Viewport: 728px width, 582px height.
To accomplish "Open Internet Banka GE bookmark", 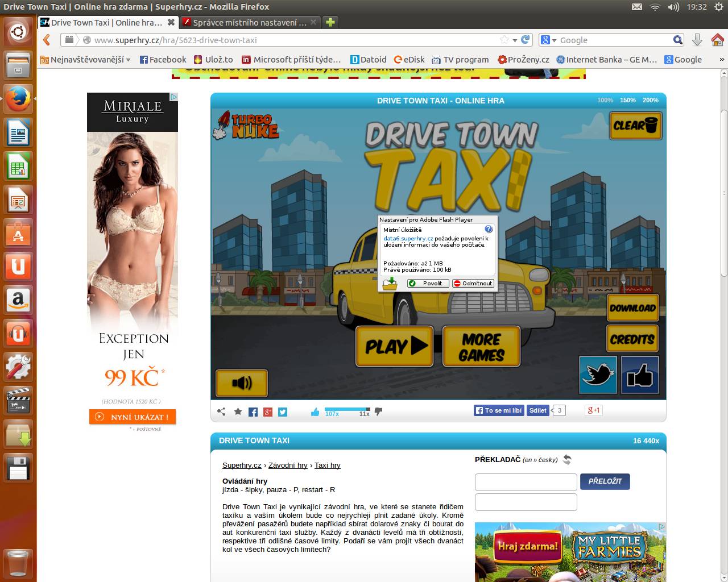I will [x=606, y=60].
